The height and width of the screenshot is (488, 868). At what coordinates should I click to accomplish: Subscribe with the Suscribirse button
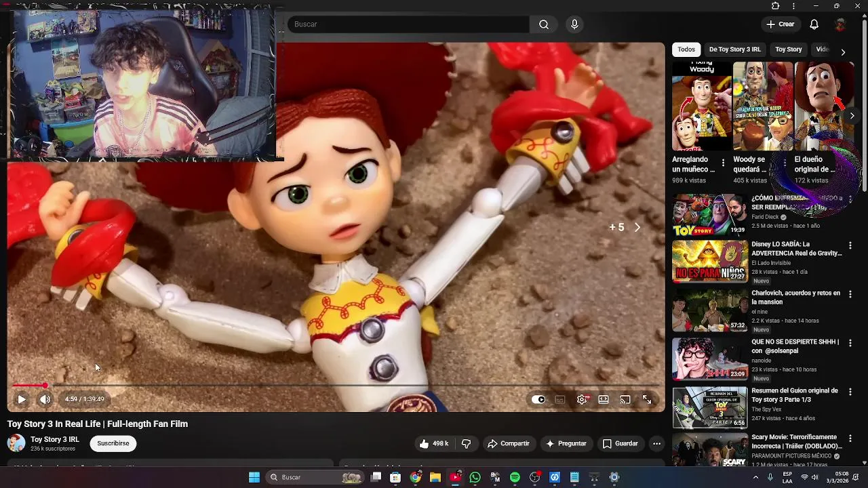pyautogui.click(x=113, y=443)
